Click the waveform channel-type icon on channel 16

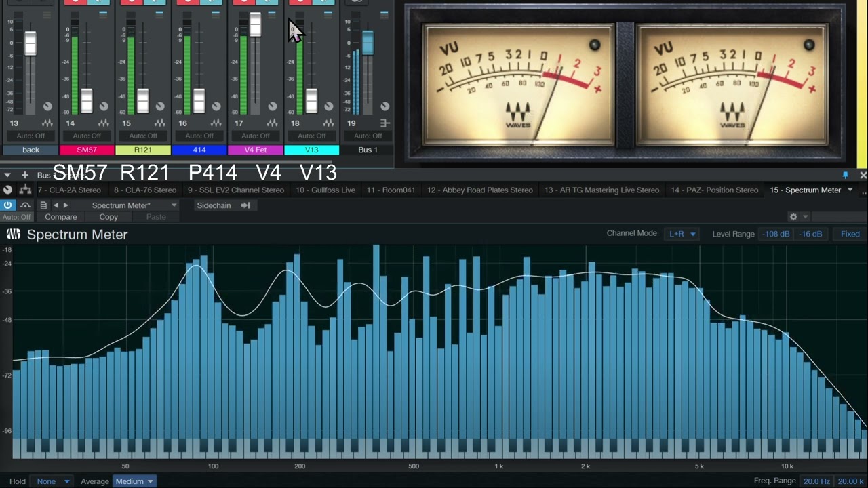pos(216,123)
